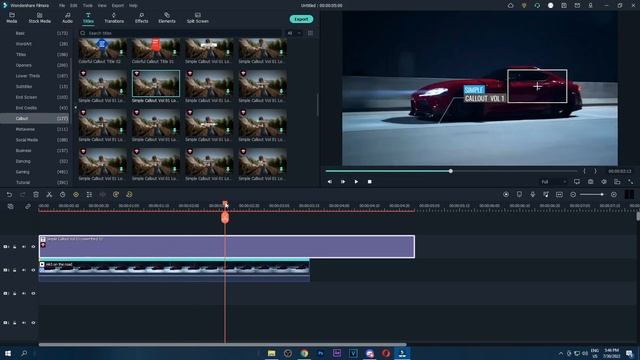640x360 pixels.
Task: Lock the car video track
Action: [15, 270]
